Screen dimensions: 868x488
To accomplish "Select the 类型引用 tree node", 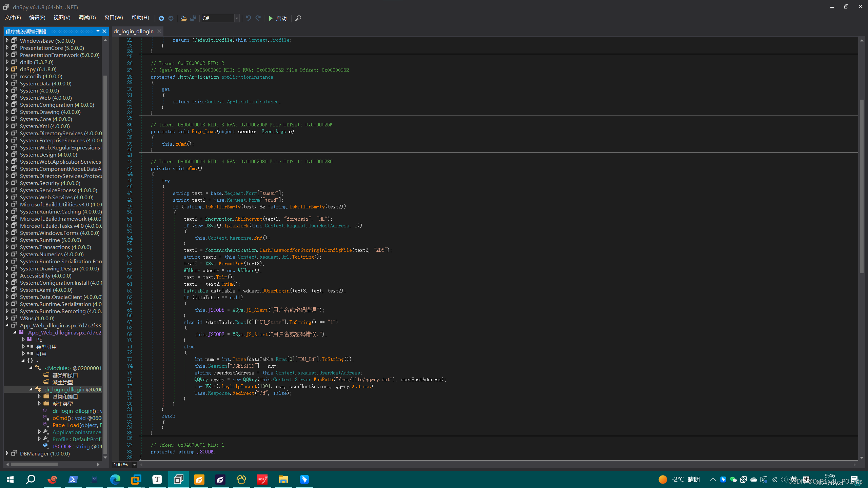I will click(x=46, y=347).
